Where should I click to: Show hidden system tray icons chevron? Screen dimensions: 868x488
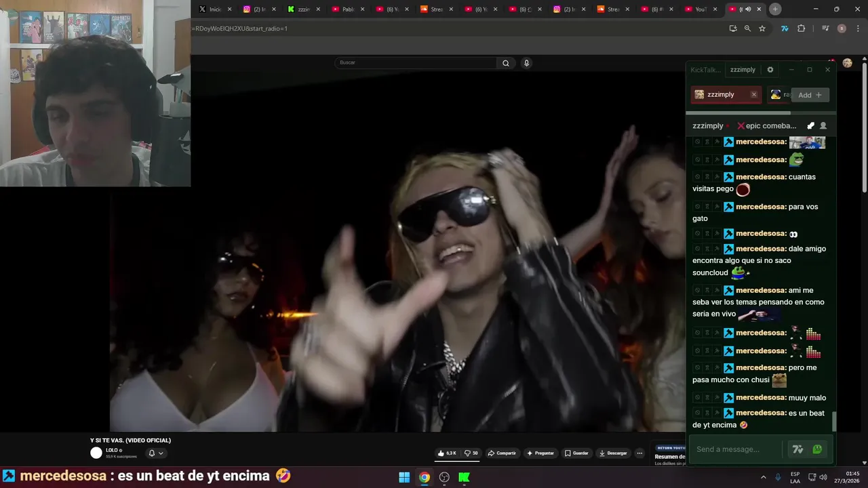[763, 477]
